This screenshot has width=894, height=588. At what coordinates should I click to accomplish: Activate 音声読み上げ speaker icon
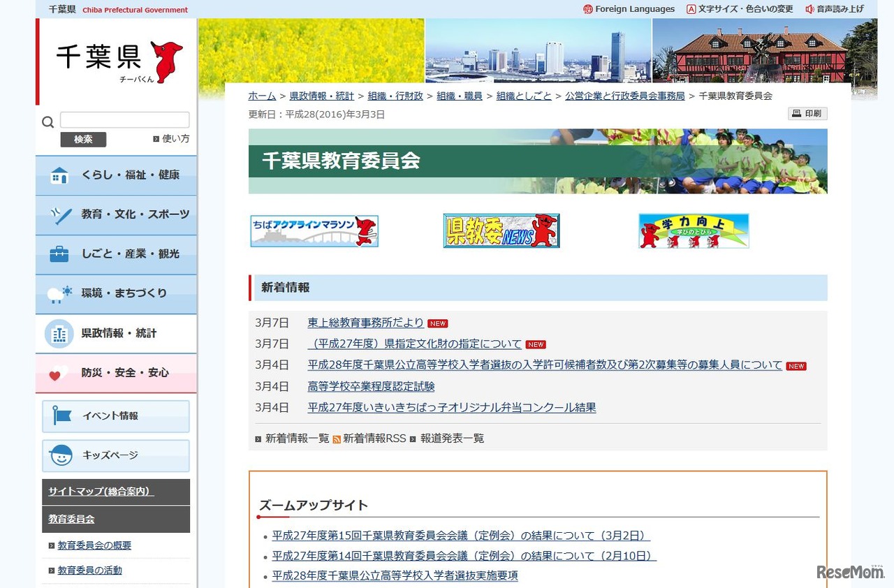(x=809, y=9)
